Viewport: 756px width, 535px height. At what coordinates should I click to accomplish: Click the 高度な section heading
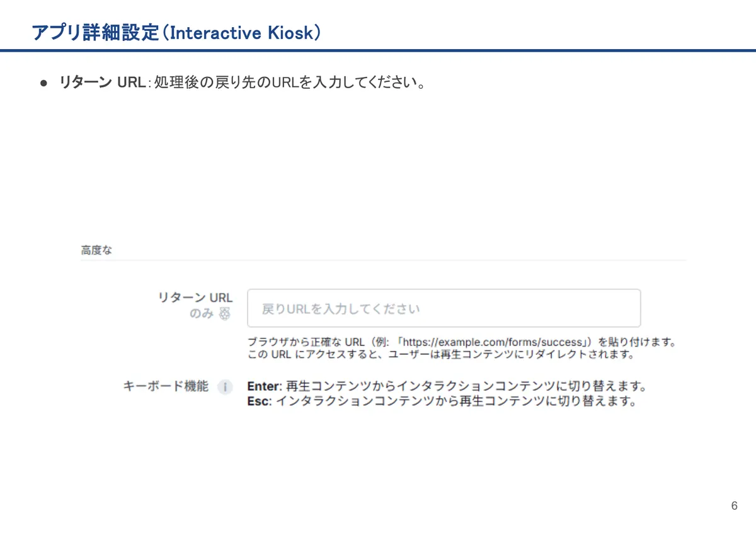tap(96, 250)
